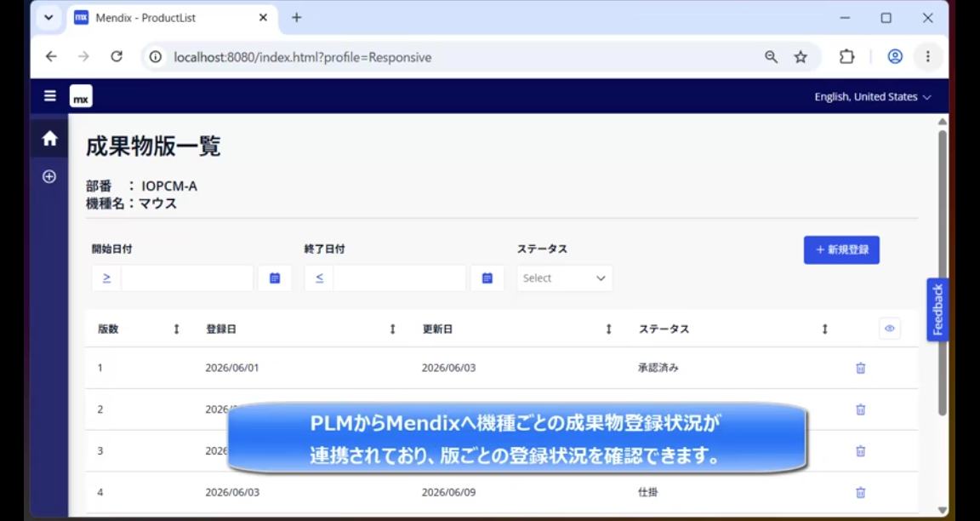Open the hamburger navigation menu
980x521 pixels.
(x=50, y=95)
